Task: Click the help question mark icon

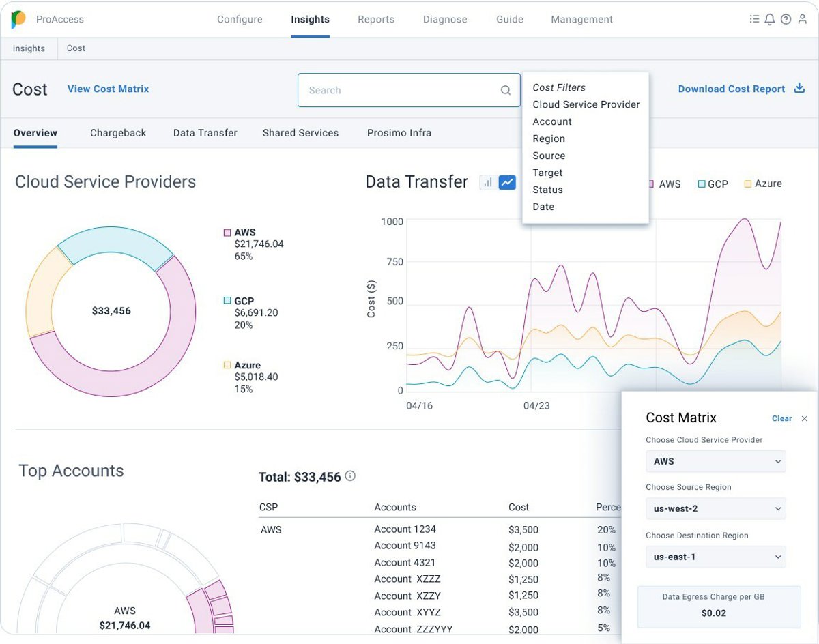Action: click(x=786, y=19)
